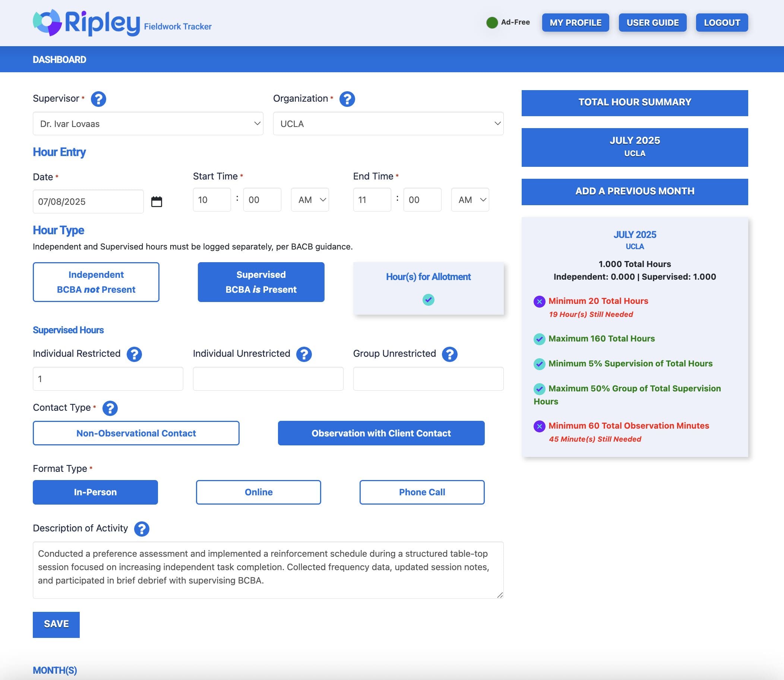The height and width of the screenshot is (680, 784).
Task: Click the End Time hour field showing 11
Action: [x=372, y=200]
